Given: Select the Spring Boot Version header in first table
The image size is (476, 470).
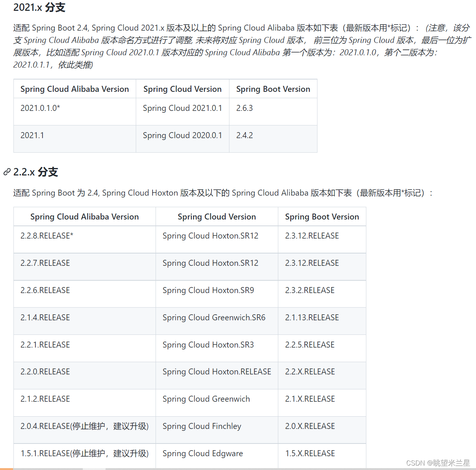Looking at the screenshot, I should (x=273, y=89).
